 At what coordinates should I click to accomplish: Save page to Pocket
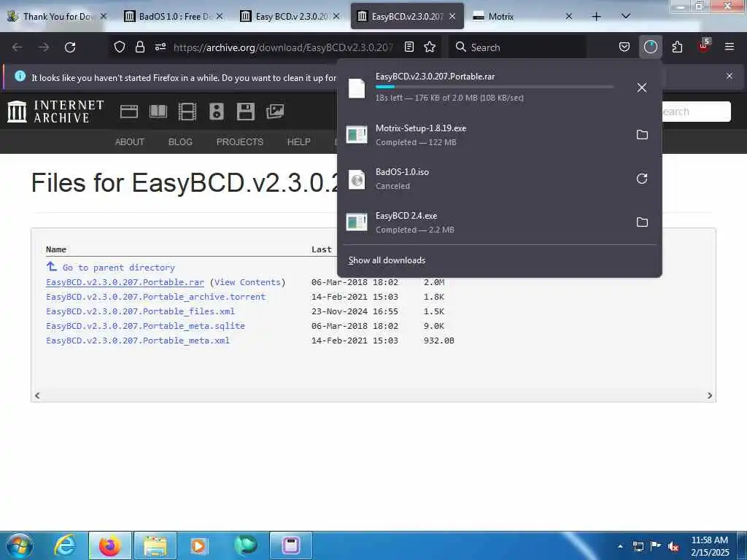tap(624, 47)
